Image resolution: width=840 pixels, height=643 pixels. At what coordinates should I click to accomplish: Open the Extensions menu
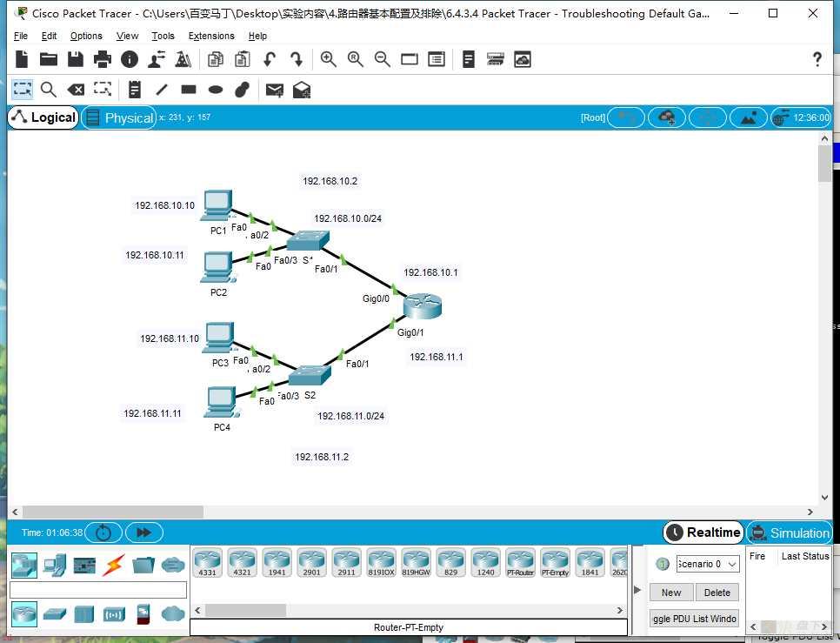211,36
